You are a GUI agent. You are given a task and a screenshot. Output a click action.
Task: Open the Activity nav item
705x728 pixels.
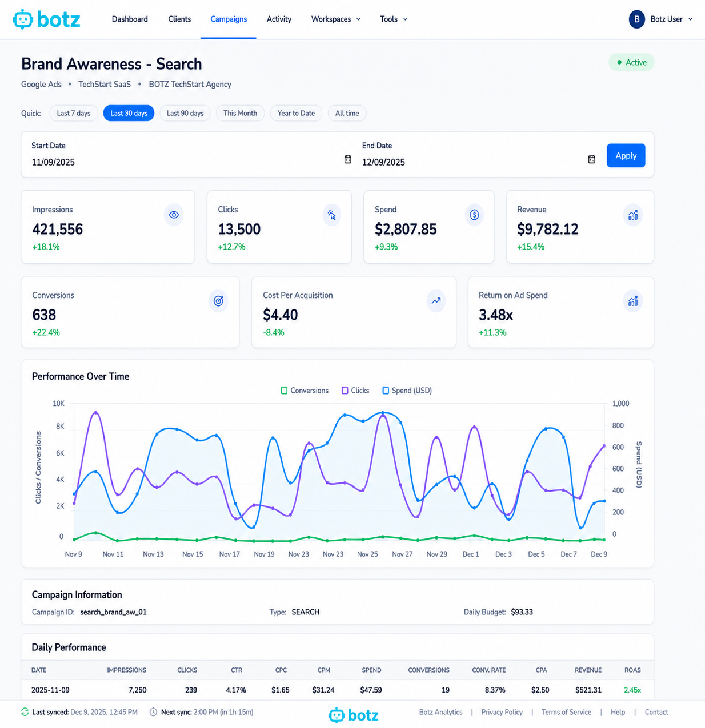(x=279, y=19)
